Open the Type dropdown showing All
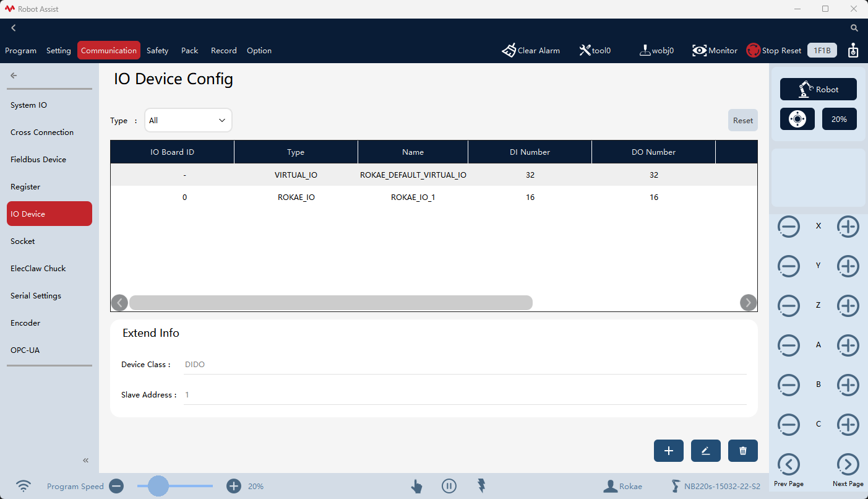 (x=188, y=120)
